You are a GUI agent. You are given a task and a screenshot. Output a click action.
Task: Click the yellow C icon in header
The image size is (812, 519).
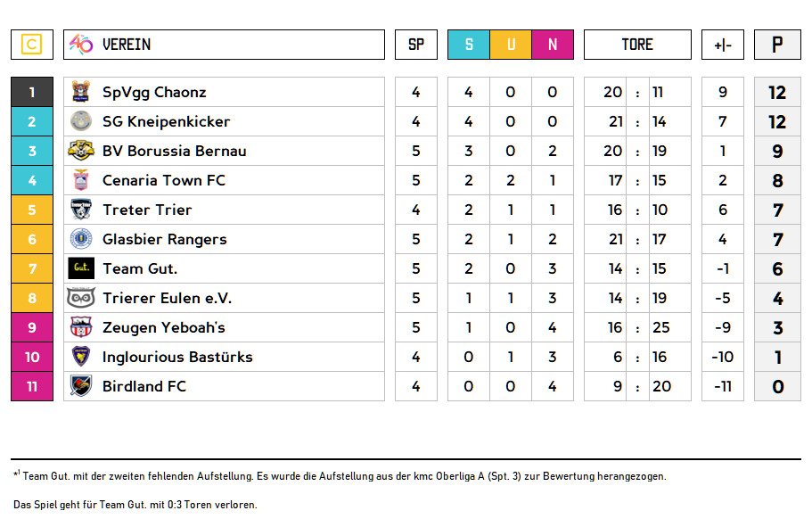[32, 45]
